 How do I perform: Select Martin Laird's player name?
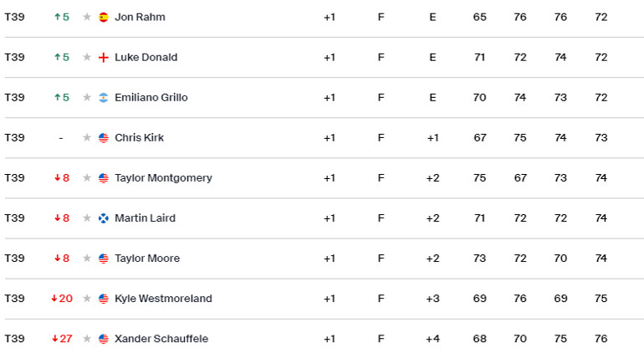(x=145, y=217)
